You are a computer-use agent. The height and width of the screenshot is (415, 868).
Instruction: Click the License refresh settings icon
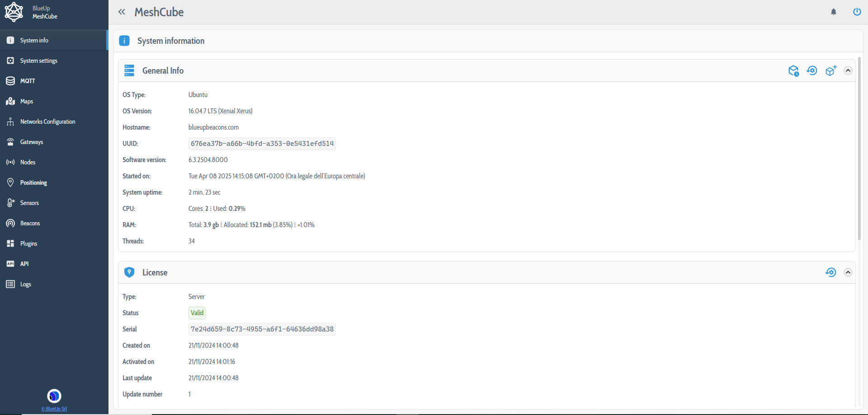click(830, 272)
